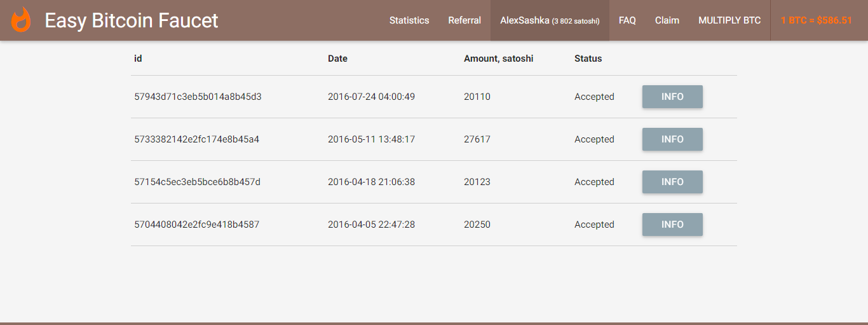Open the Claim page
Image resolution: width=868 pixels, height=325 pixels.
[667, 20]
